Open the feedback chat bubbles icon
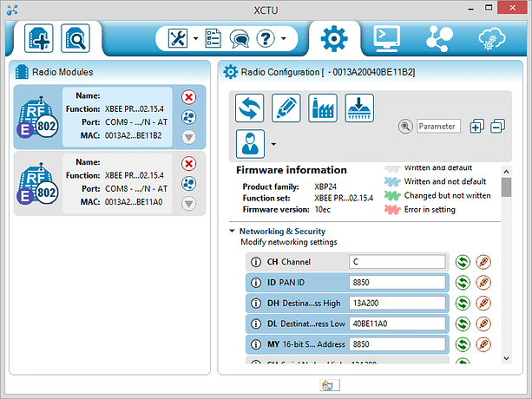532x399 pixels. [240, 39]
